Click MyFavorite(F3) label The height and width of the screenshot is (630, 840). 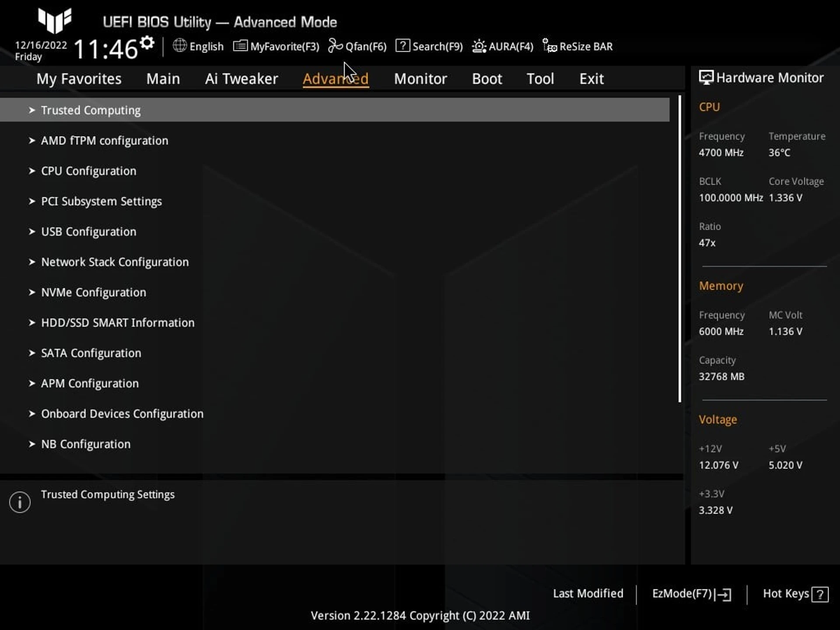(x=285, y=46)
